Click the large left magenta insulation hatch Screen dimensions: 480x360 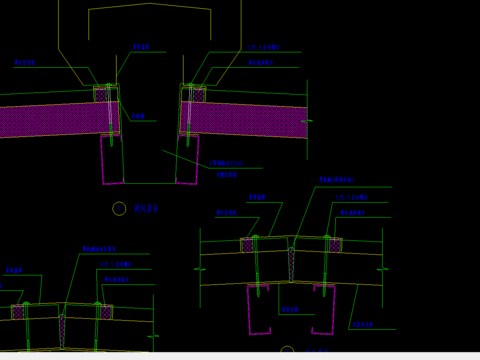[x=59, y=120]
